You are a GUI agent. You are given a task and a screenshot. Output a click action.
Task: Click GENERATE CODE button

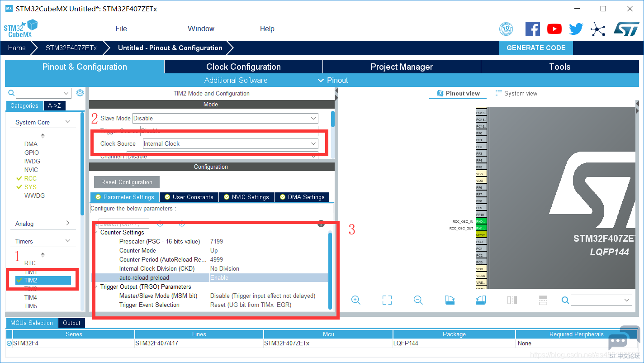coord(536,48)
